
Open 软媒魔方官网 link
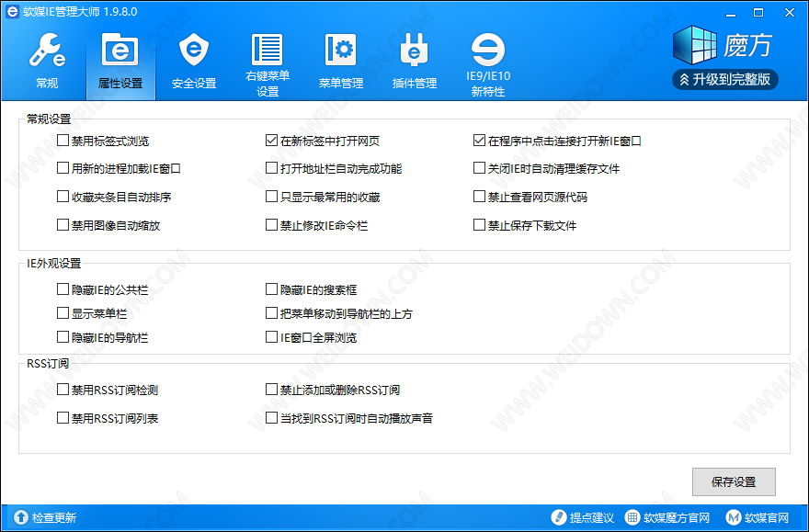click(x=667, y=517)
